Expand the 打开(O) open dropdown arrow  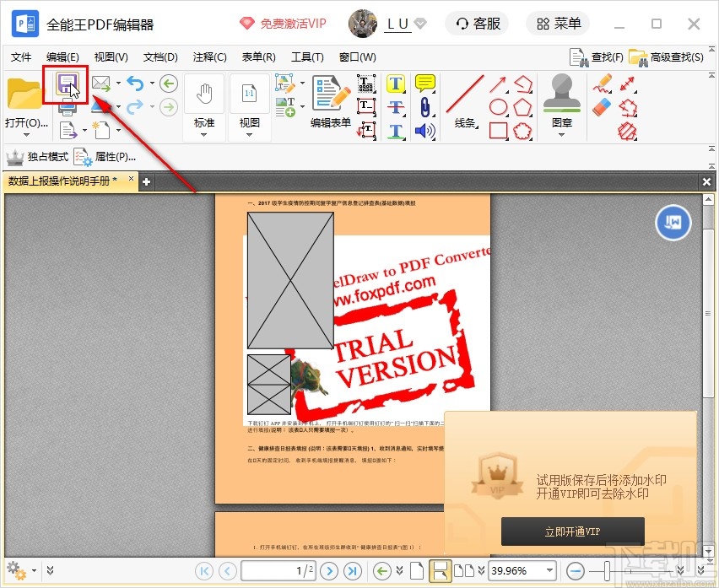tap(26, 135)
